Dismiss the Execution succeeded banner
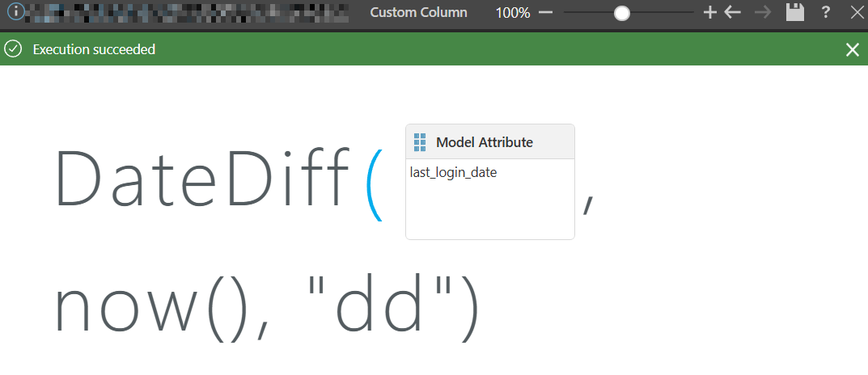 [x=852, y=50]
